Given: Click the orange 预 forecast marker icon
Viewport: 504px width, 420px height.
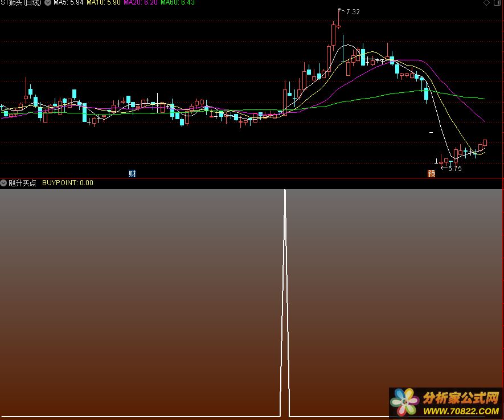Looking at the screenshot, I should (431, 174).
